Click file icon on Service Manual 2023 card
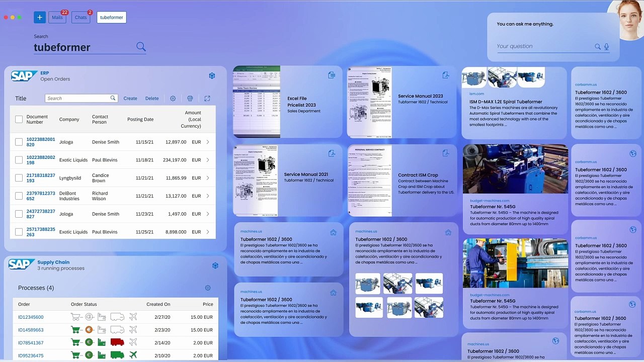This screenshot has width=644, height=362. (x=446, y=75)
